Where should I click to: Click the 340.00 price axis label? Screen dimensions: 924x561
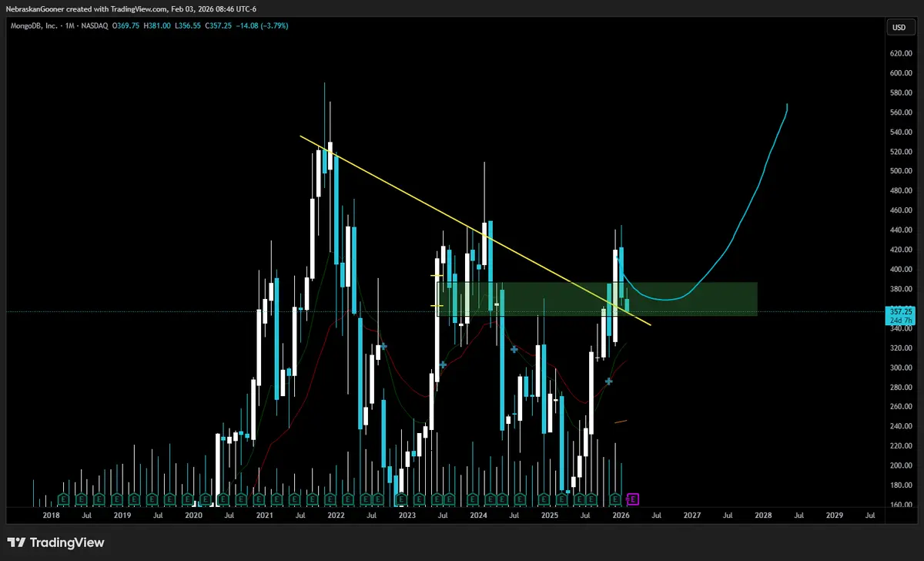[x=901, y=328]
